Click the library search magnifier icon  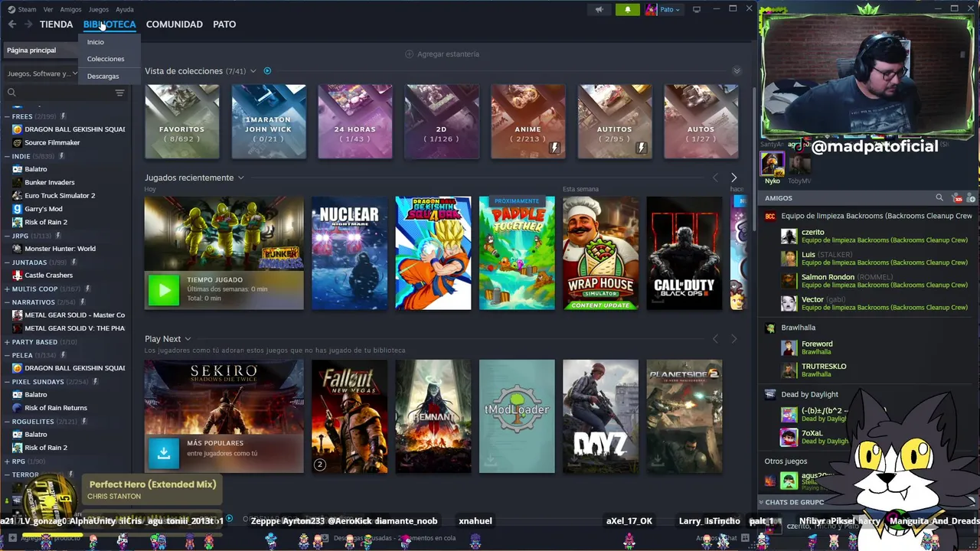point(11,93)
